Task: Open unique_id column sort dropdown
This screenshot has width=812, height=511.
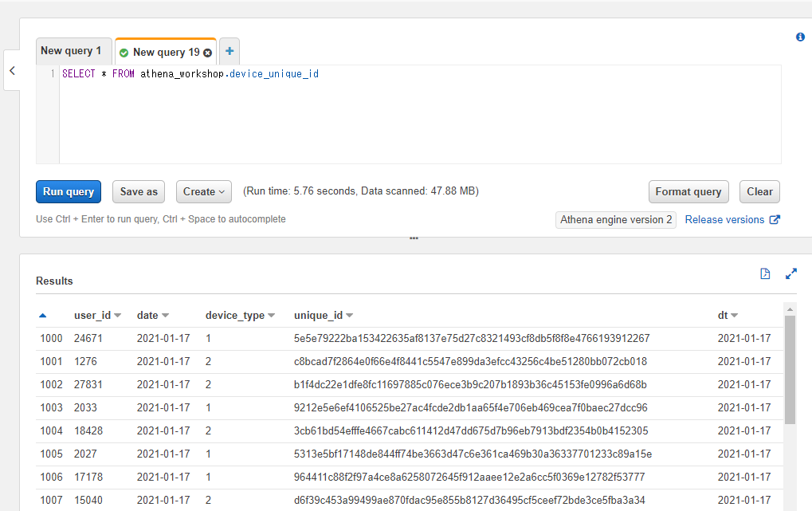Action: [x=350, y=315]
